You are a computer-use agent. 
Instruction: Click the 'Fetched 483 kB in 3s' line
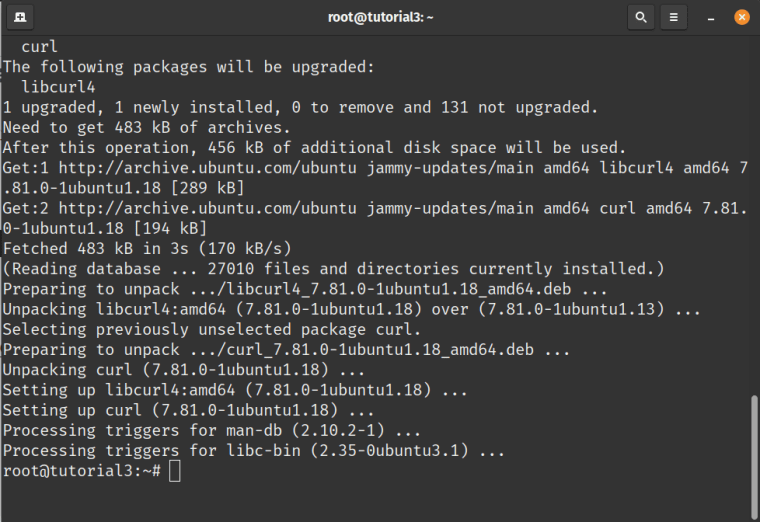(147, 249)
